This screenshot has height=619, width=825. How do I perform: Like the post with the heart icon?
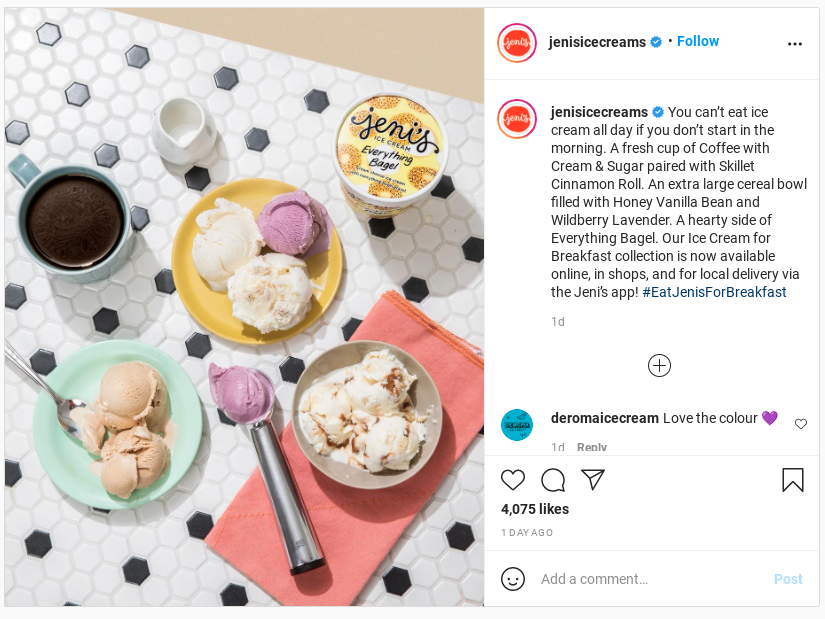point(512,480)
